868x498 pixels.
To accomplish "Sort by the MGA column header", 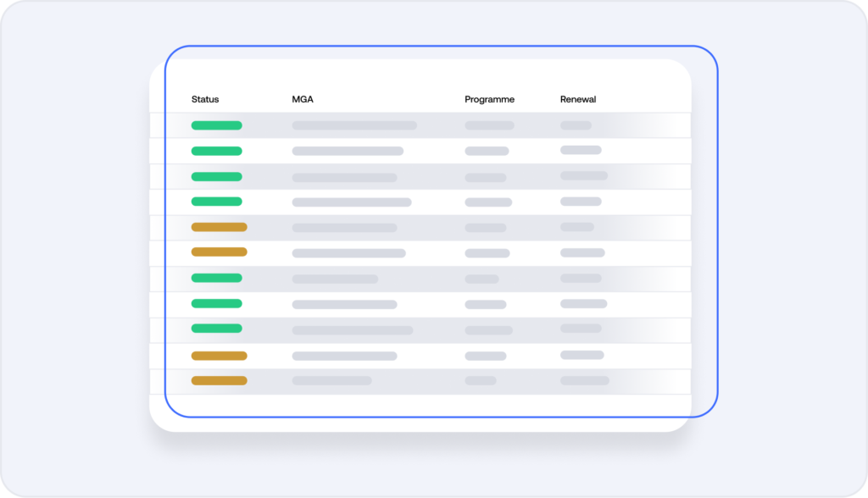I will click(x=303, y=99).
